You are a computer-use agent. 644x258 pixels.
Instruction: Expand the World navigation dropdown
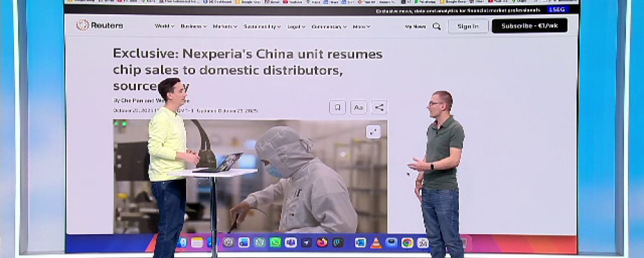164,26
